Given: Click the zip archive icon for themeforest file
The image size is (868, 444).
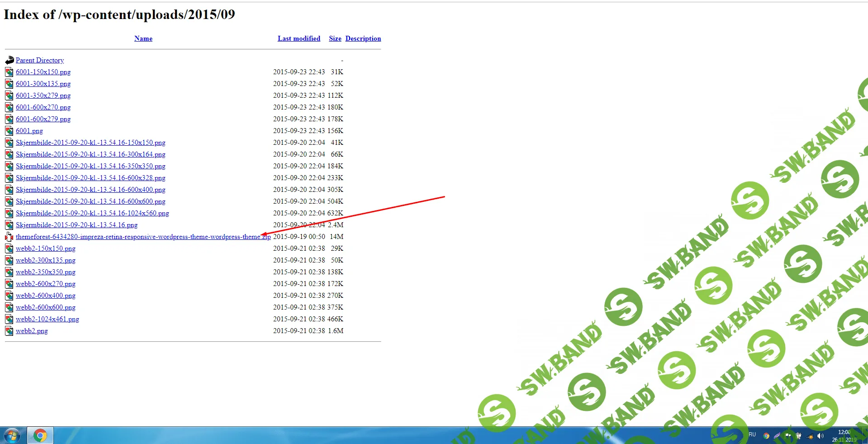Looking at the screenshot, I should pos(9,237).
